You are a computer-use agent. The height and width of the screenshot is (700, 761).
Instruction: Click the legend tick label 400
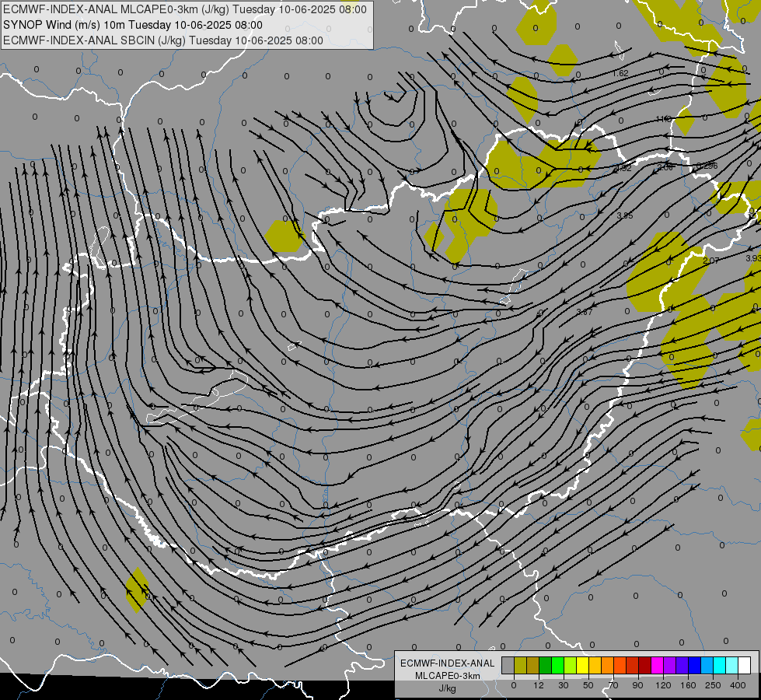[738, 685]
